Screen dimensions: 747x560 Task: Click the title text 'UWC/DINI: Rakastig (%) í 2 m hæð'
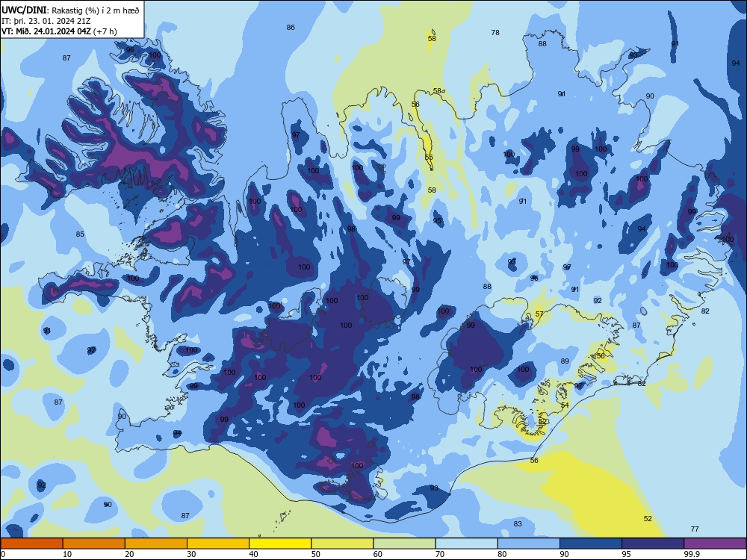70,10
